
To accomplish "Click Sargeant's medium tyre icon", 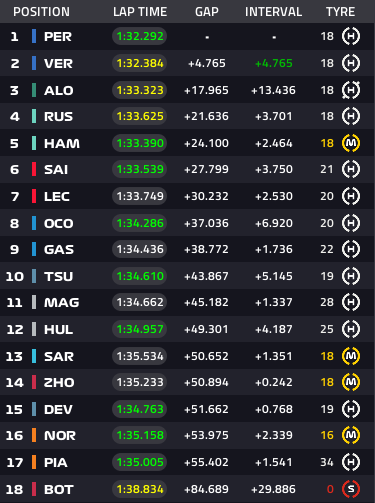I will click(x=351, y=356).
